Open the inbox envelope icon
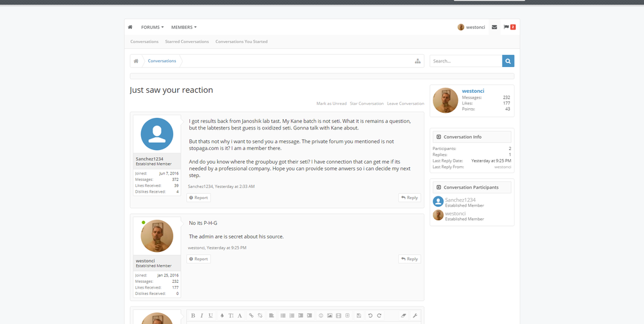 [x=494, y=27]
